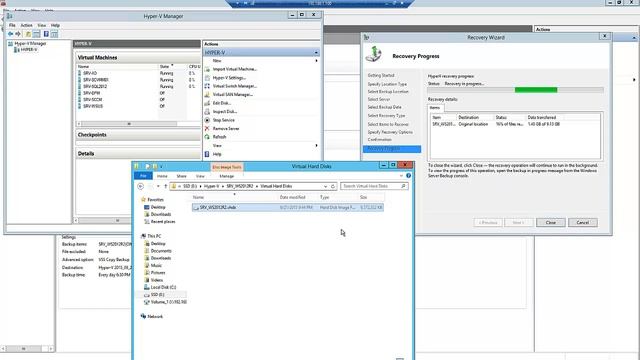The height and width of the screenshot is (360, 640).
Task: Select SSD (E:) drive in Explorer sidebar
Action: pyautogui.click(x=157, y=294)
